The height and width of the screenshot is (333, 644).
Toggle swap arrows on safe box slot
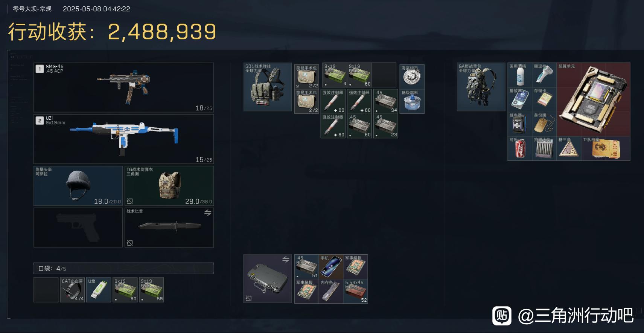pyautogui.click(x=286, y=260)
